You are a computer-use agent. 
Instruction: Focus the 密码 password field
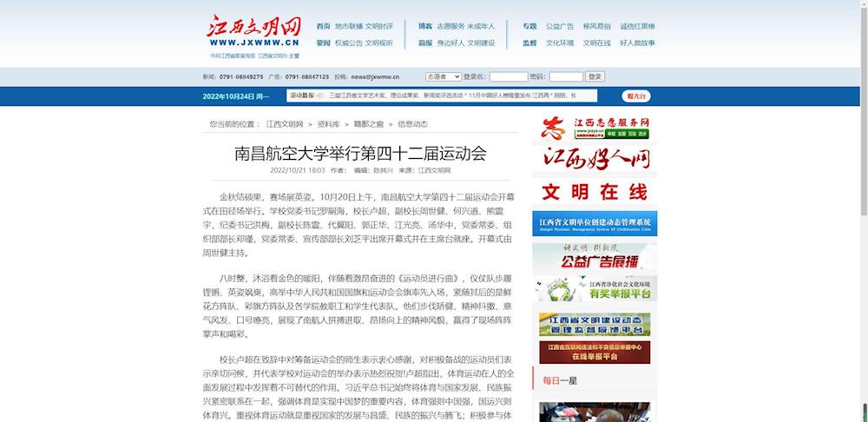[x=566, y=76]
